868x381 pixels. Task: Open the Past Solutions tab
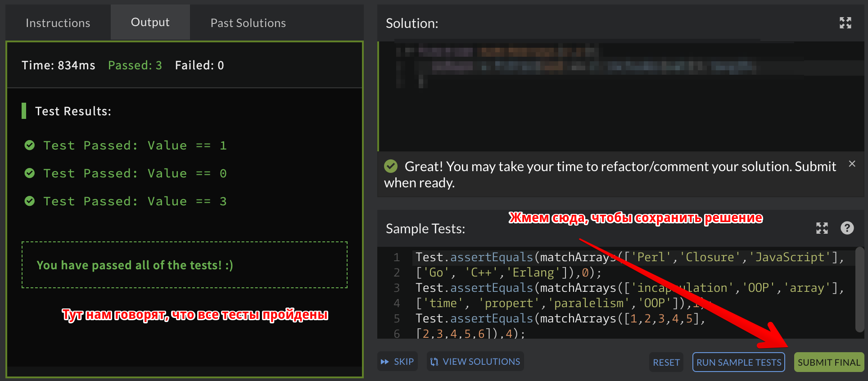(248, 23)
